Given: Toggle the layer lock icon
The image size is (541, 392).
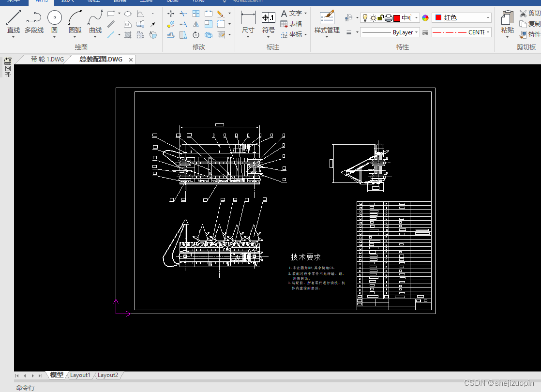Looking at the screenshot, I should point(380,17).
